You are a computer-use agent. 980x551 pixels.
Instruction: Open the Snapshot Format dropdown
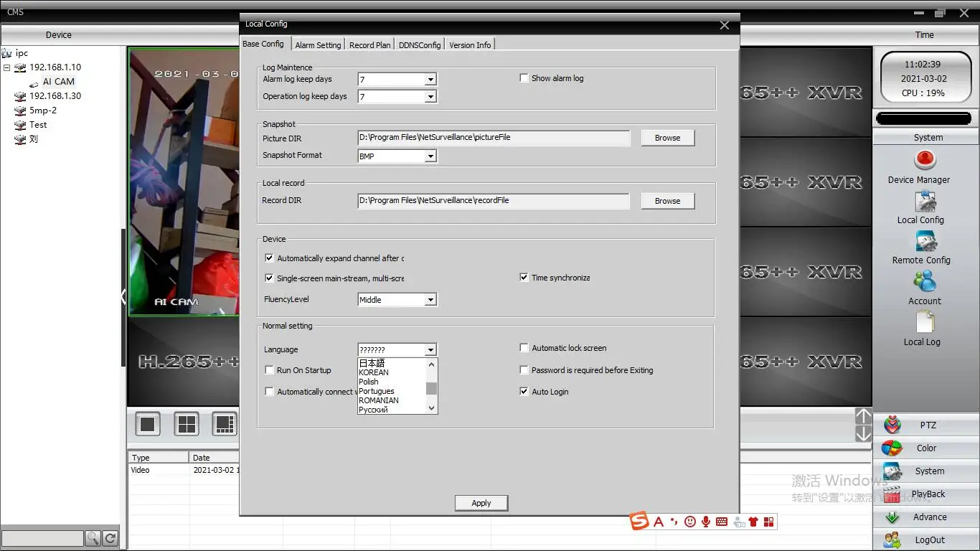[x=430, y=156]
